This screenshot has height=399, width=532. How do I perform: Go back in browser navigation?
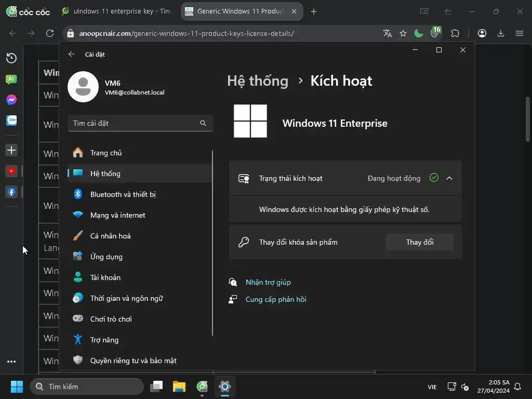tap(12, 33)
